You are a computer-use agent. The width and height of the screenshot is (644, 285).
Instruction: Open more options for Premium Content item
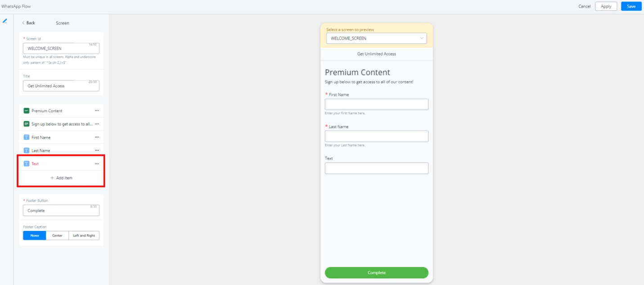click(97, 111)
